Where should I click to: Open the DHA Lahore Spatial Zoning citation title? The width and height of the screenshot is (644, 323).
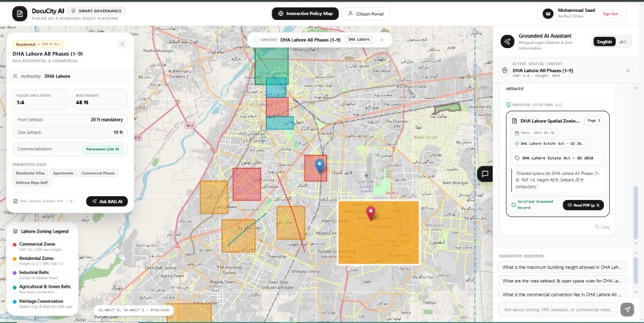tap(550, 121)
